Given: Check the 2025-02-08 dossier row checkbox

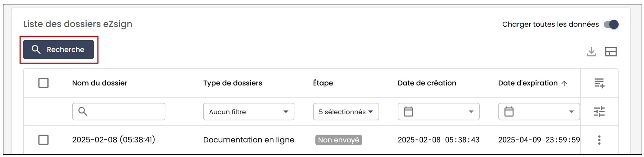Looking at the screenshot, I should point(44,140).
